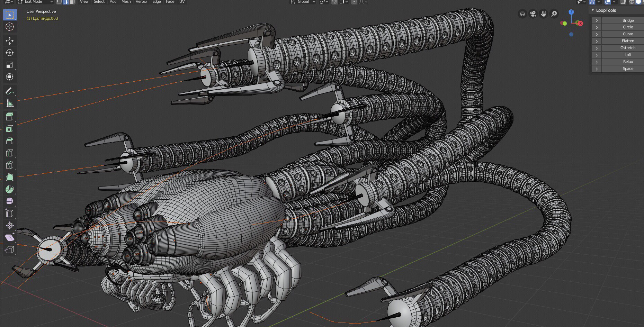Screen dimensions: 644x327
Task: Activate the Annotate pencil tool
Action: pyautogui.click(x=10, y=91)
